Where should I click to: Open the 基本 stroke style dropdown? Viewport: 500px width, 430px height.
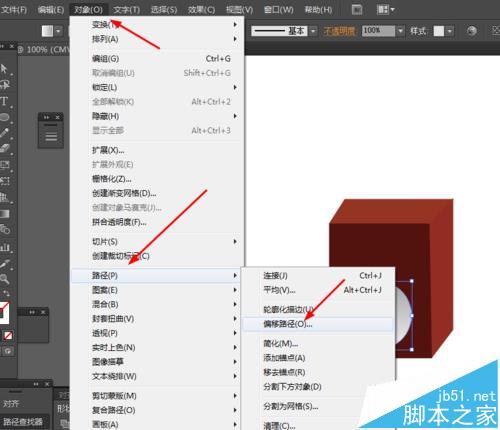coord(313,31)
